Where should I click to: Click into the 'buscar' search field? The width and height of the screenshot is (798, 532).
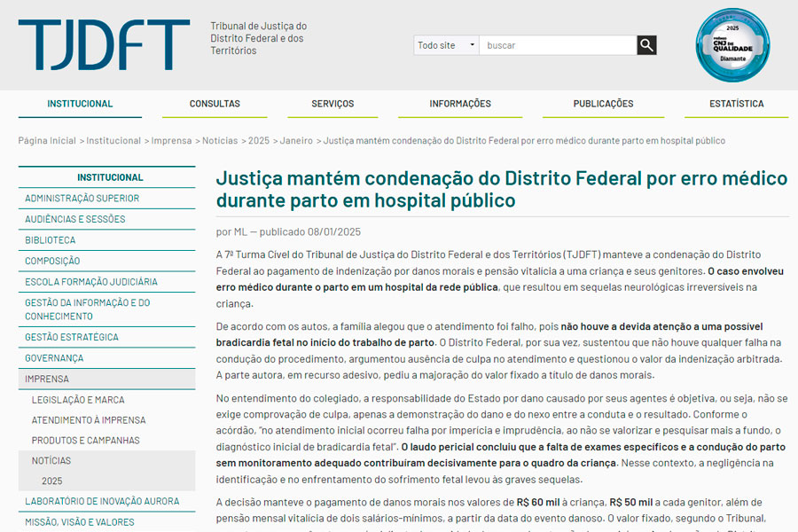pos(557,45)
